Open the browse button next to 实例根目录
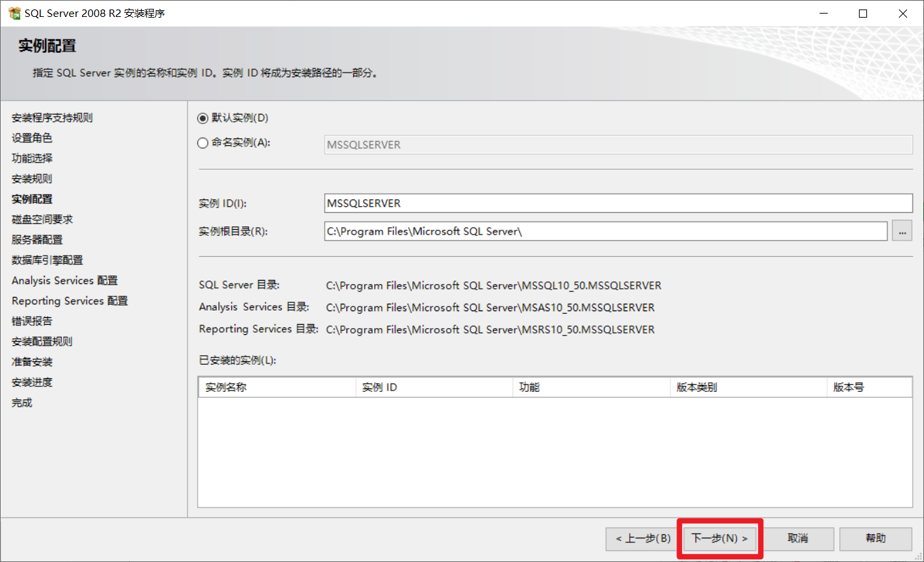The width and height of the screenshot is (924, 562). pos(902,231)
